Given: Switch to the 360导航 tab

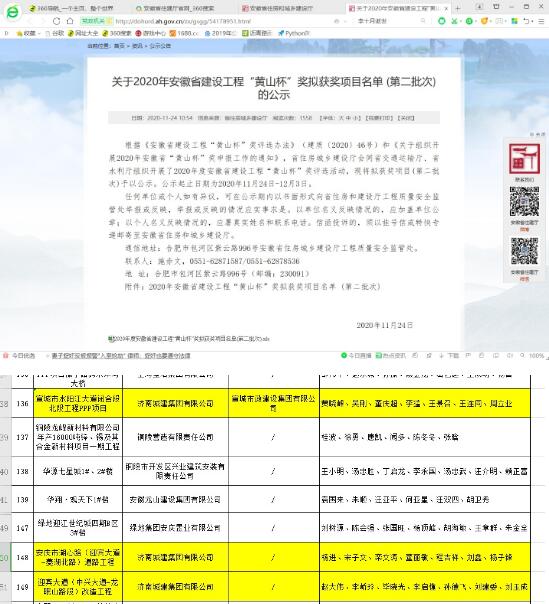Looking at the screenshot, I should coord(71,8).
